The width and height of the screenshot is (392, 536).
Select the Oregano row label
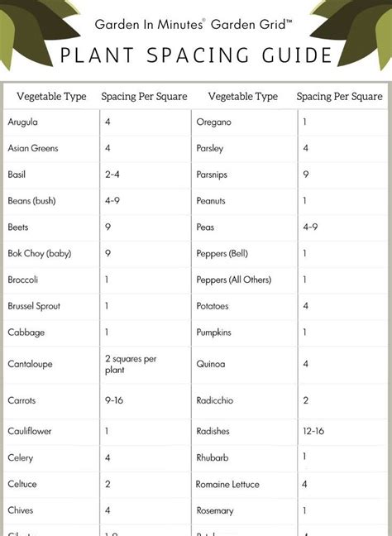(x=214, y=122)
